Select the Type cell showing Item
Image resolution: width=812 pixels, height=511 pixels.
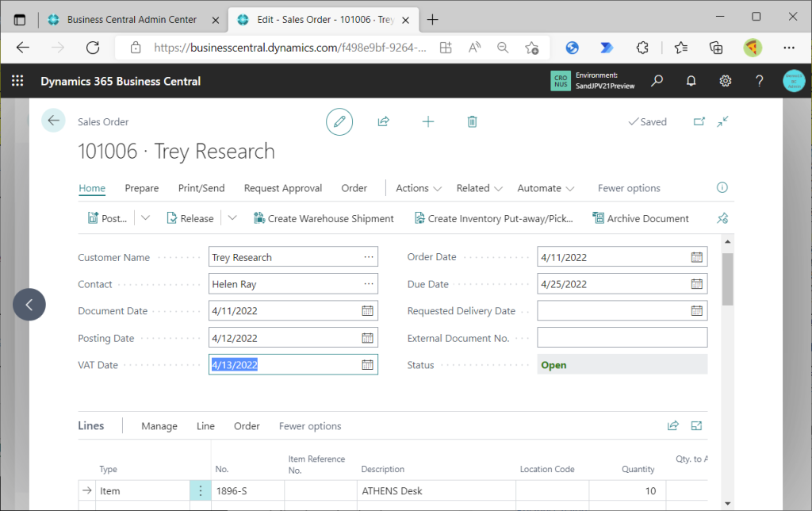143,491
